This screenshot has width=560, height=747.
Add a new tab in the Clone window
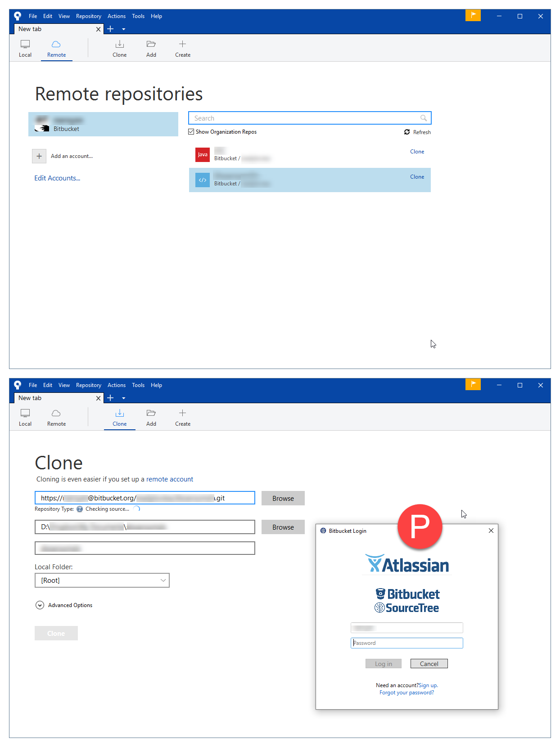(110, 398)
